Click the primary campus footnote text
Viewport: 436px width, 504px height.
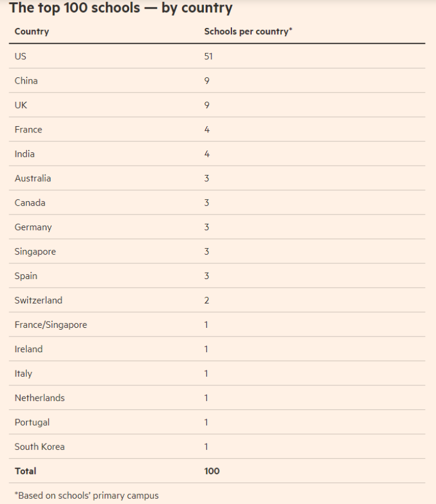[87, 496]
